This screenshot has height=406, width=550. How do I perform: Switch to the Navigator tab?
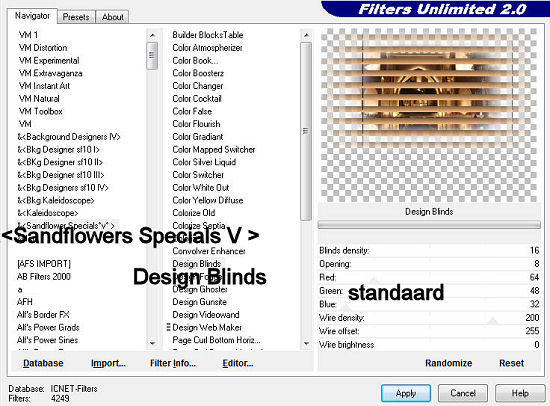(x=32, y=16)
